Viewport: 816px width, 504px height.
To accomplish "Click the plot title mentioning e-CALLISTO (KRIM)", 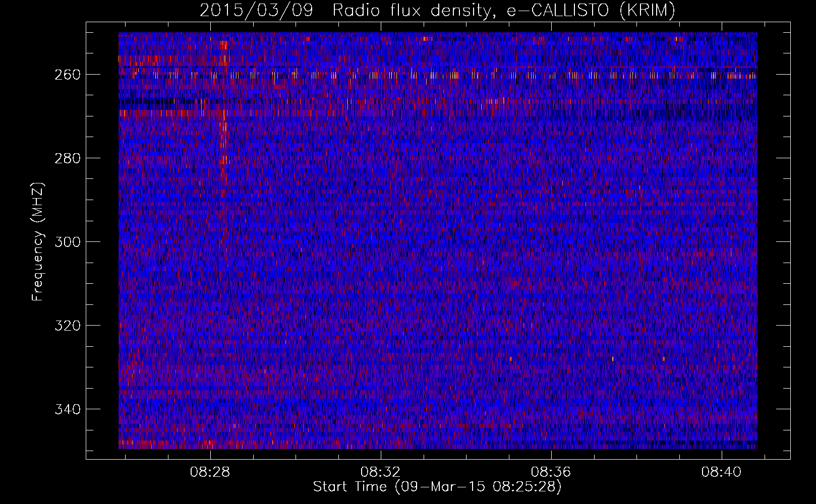I will click(437, 11).
